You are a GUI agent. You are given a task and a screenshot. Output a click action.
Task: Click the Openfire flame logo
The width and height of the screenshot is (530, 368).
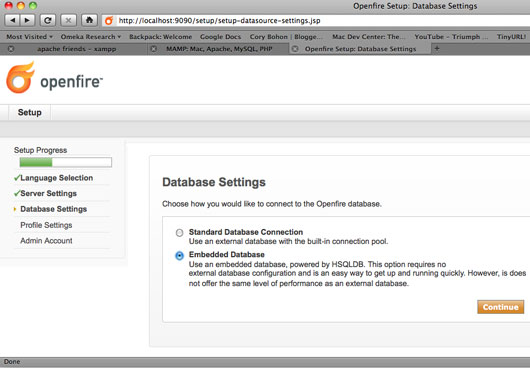[21, 77]
